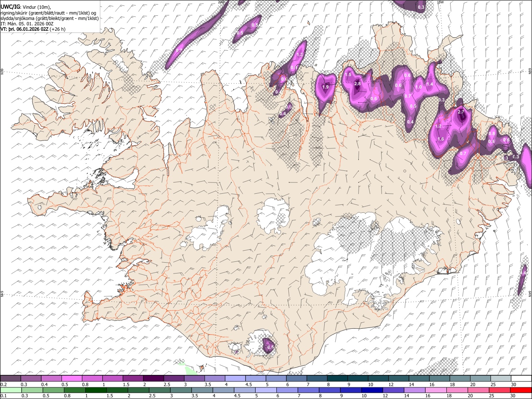
Task: Click the 1.0 snowfall value on the map
Action: tap(419, 87)
